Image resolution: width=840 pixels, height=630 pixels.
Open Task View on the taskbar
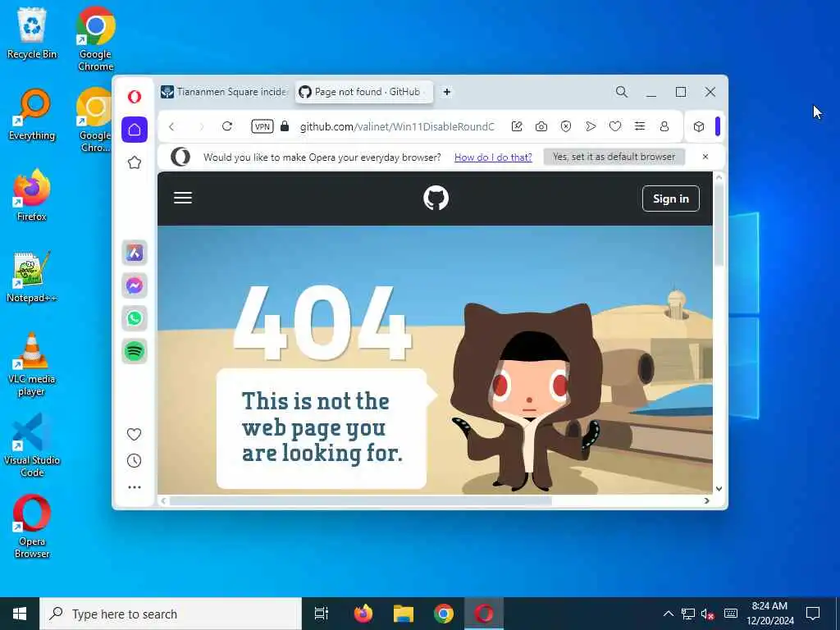click(322, 614)
